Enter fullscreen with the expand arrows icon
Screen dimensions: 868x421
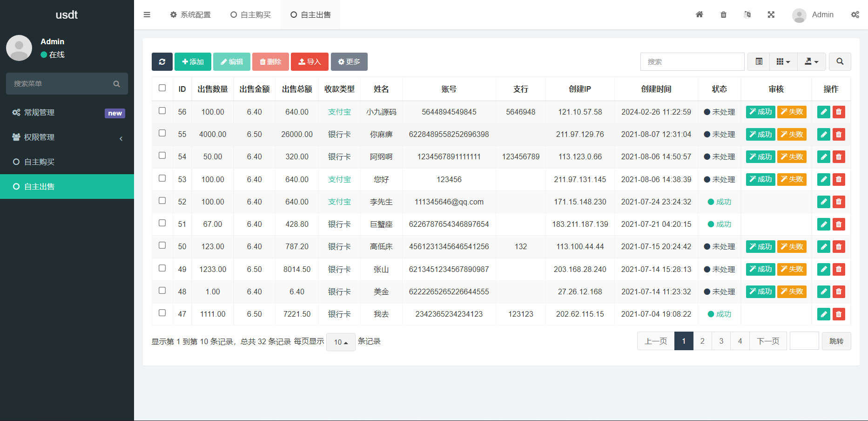click(x=771, y=14)
